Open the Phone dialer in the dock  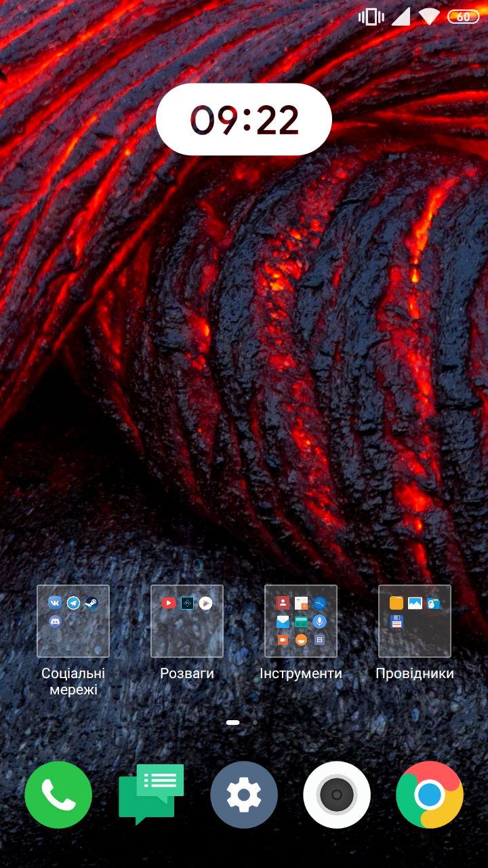tap(58, 795)
